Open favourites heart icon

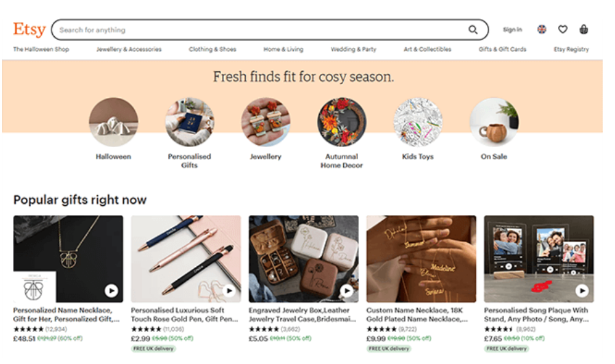[x=563, y=29]
